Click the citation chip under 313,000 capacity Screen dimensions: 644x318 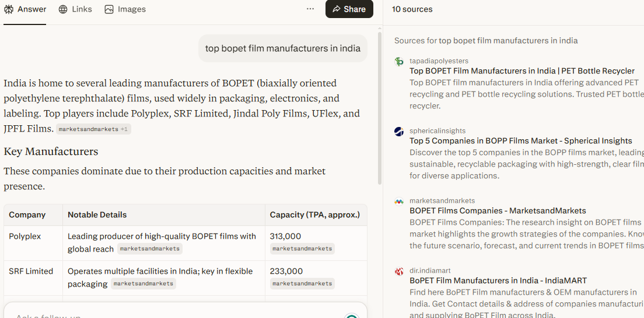[x=302, y=249]
